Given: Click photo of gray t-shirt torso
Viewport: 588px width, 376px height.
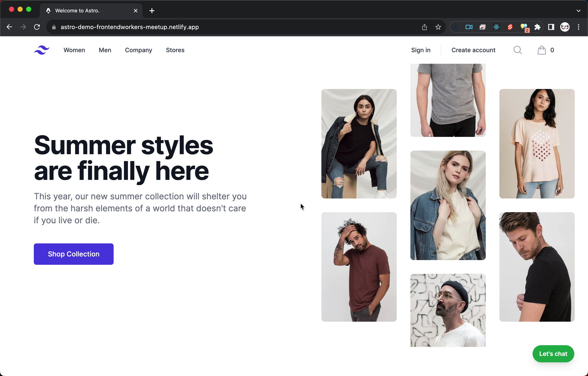Looking at the screenshot, I should tap(448, 100).
